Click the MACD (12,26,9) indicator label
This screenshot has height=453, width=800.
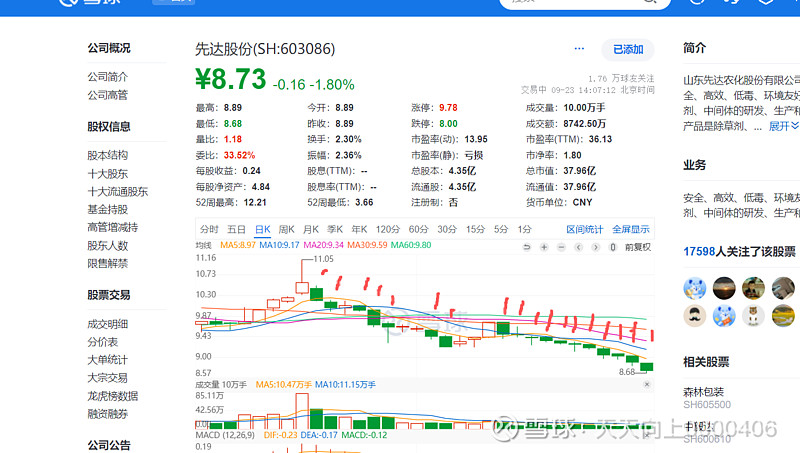coord(225,435)
